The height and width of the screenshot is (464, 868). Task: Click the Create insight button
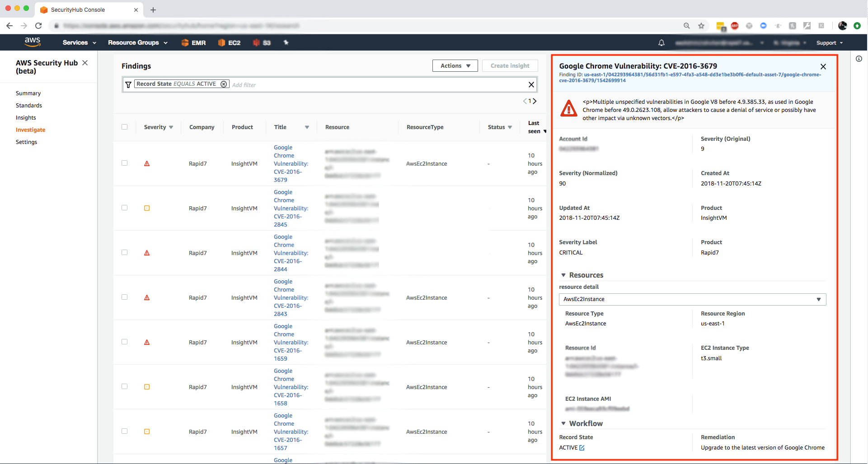(x=510, y=66)
